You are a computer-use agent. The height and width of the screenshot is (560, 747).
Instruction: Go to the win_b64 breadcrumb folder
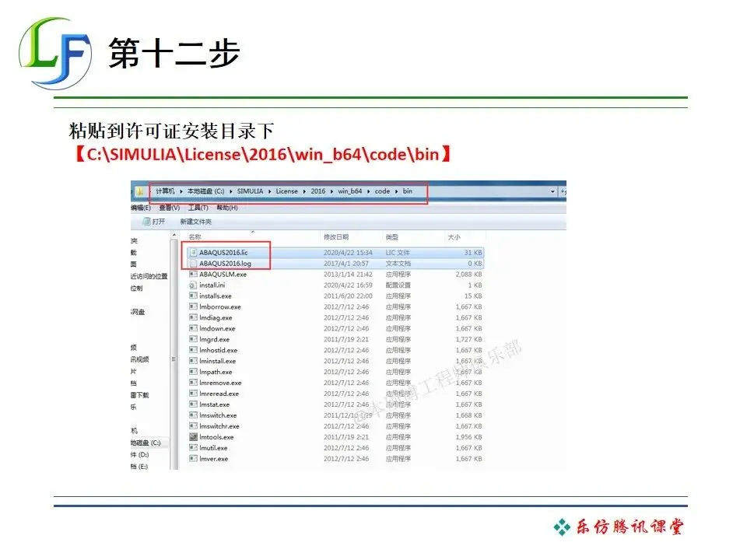click(350, 191)
